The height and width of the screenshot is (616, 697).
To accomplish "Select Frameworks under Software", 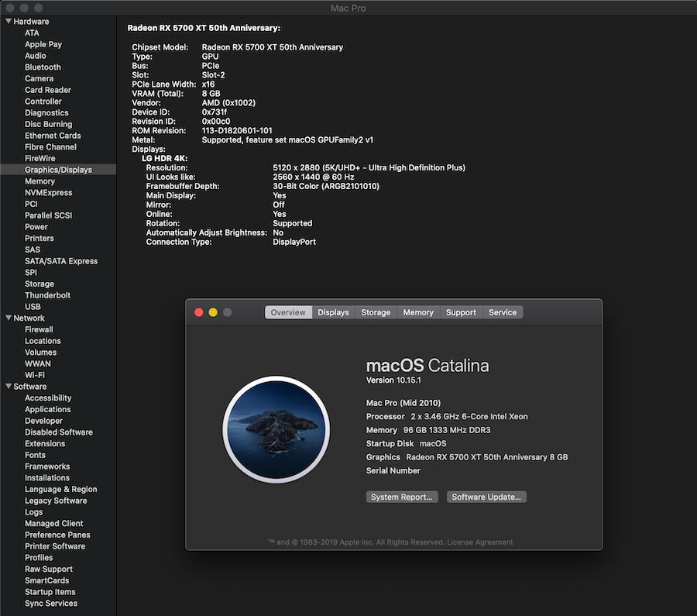I will pyautogui.click(x=47, y=466).
